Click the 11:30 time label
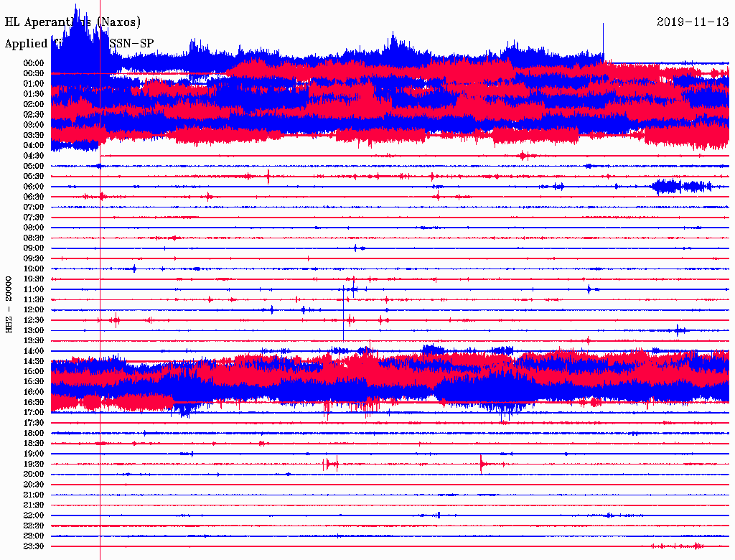 34,300
